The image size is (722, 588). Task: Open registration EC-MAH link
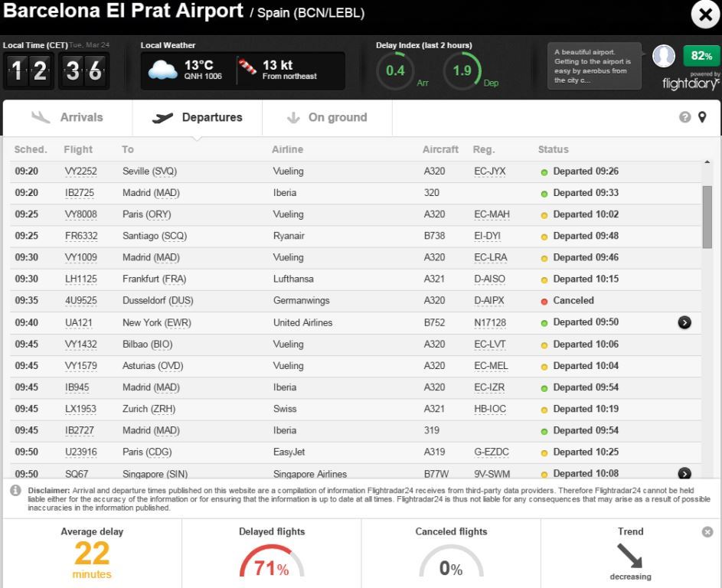[492, 214]
